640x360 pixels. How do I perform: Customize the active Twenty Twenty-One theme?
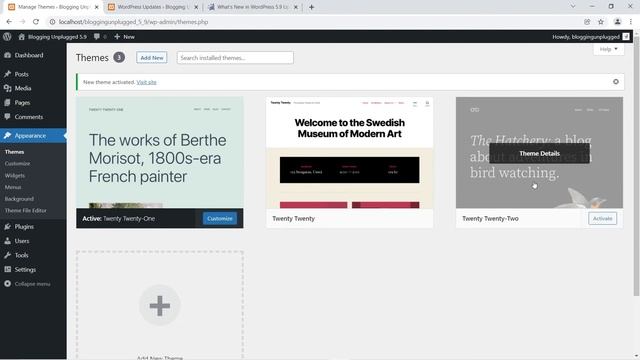point(220,218)
